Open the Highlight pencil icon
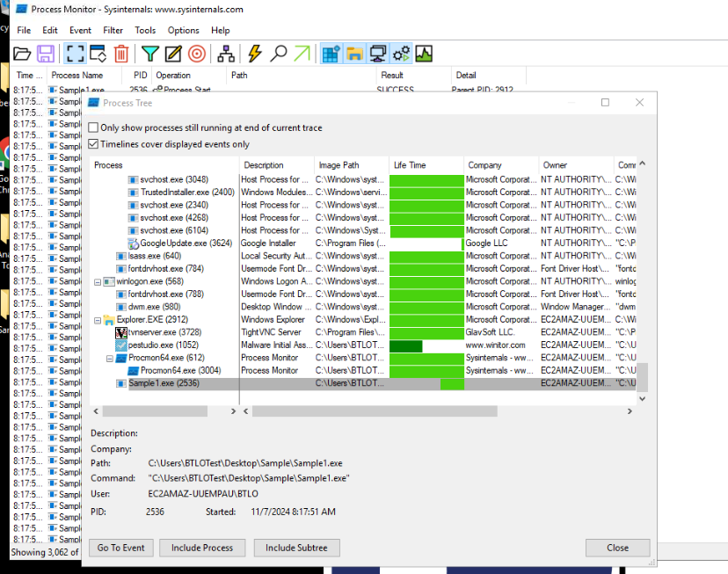728x574 pixels. click(x=173, y=54)
